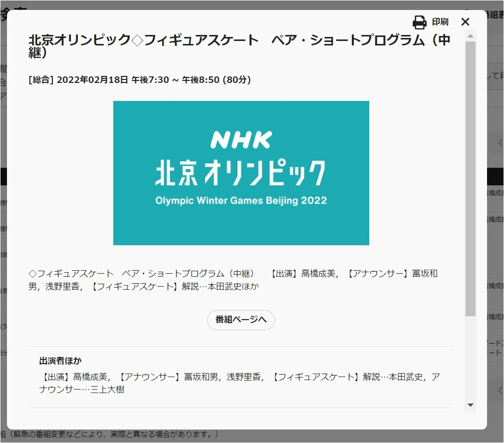Close the program detail dialog
The width and height of the screenshot is (504, 443).
click(x=465, y=22)
